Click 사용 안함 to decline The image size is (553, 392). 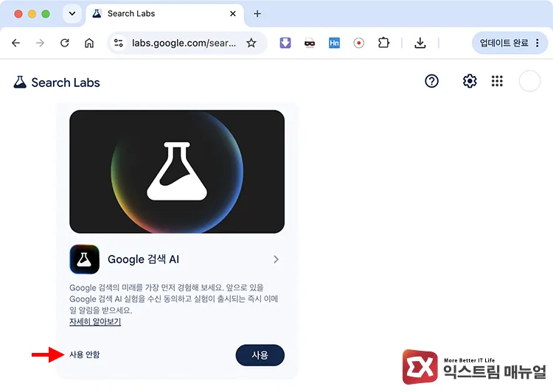point(84,354)
